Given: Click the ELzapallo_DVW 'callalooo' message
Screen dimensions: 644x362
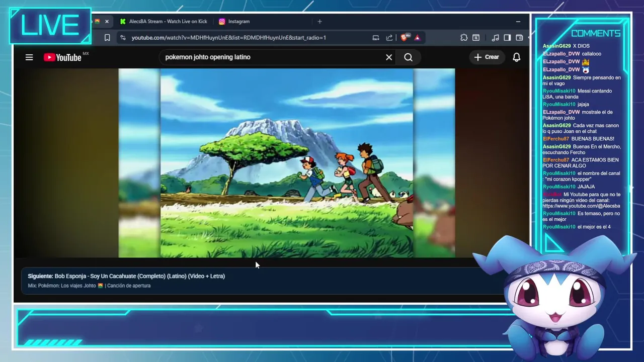Looking at the screenshot, I should [x=592, y=54].
